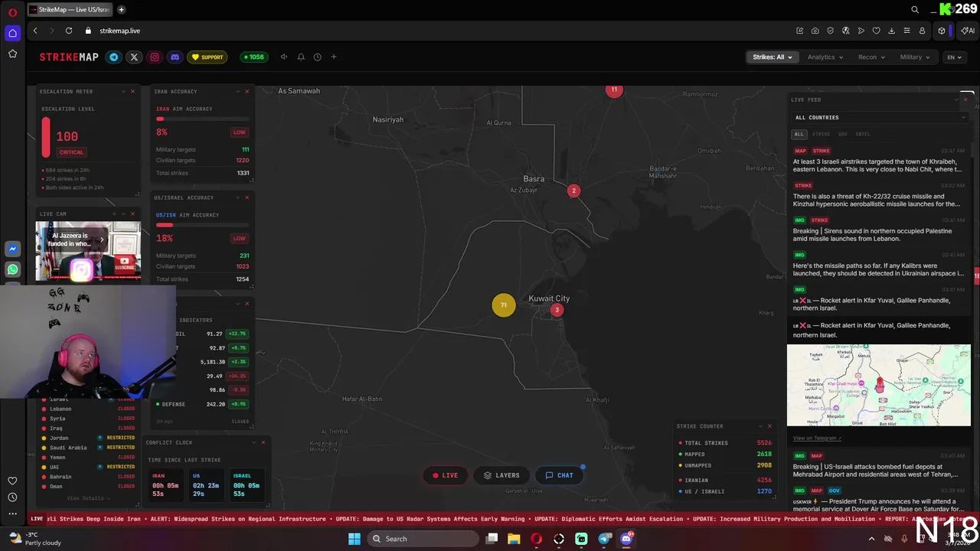Screen dimensions: 980x551
Task: Click the red 3 marker at Kuwait City
Action: pos(557,310)
